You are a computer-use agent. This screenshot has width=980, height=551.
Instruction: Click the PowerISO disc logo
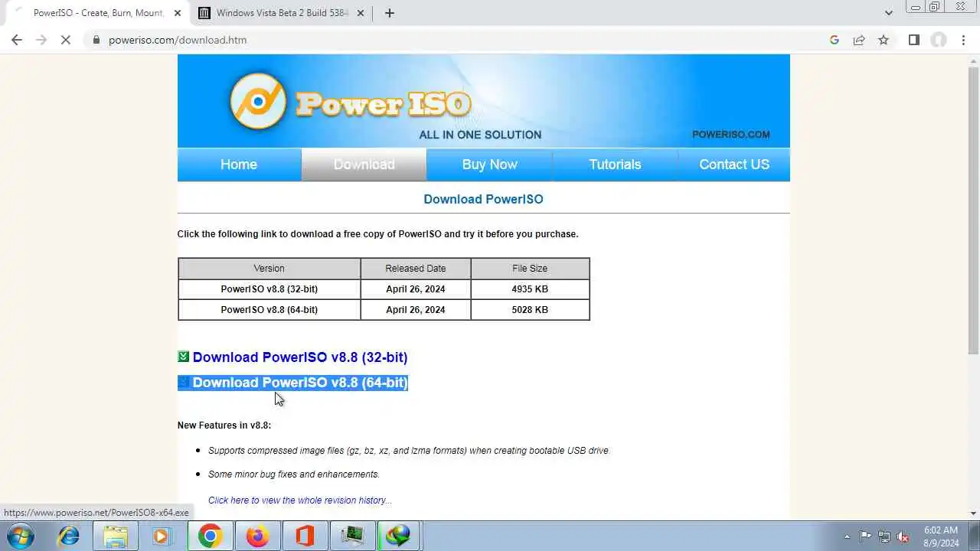coord(258,101)
